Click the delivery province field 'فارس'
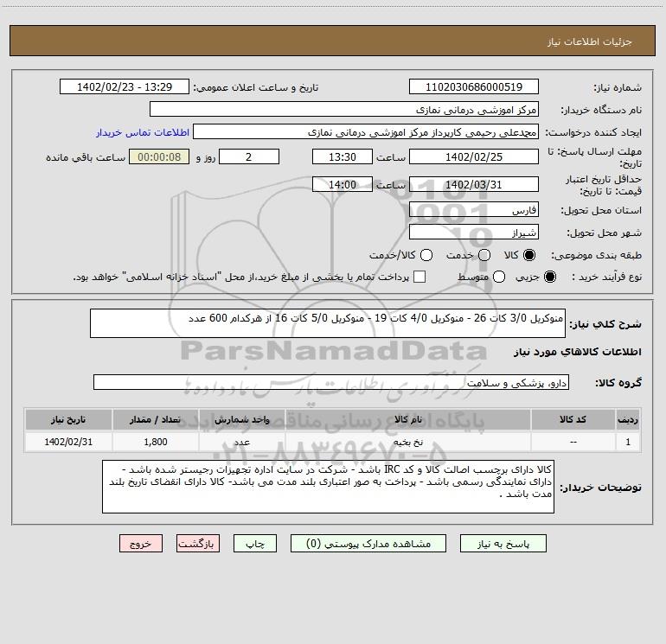666x644 pixels. click(x=473, y=211)
